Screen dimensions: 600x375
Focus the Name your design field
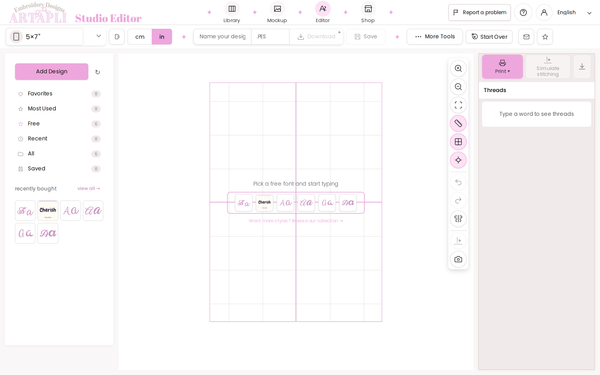pos(222,37)
